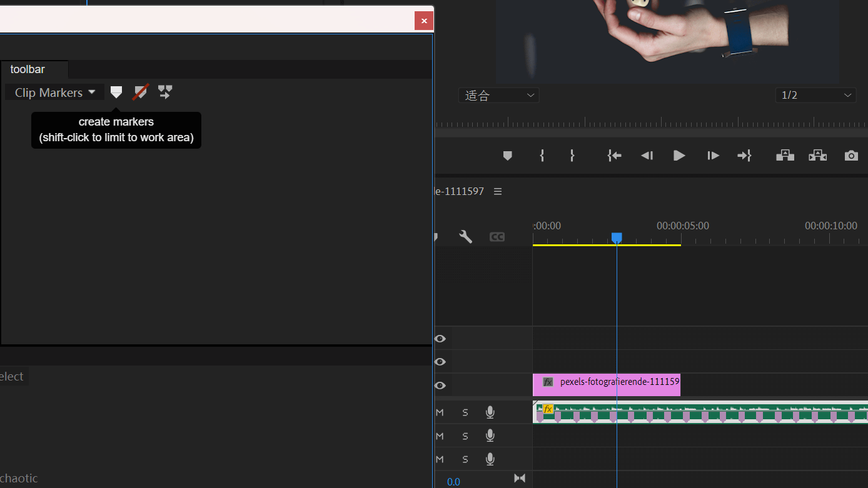The width and height of the screenshot is (868, 488).
Task: Click the 00:00:05:00 mark on timeline ruler
Action: click(x=682, y=226)
